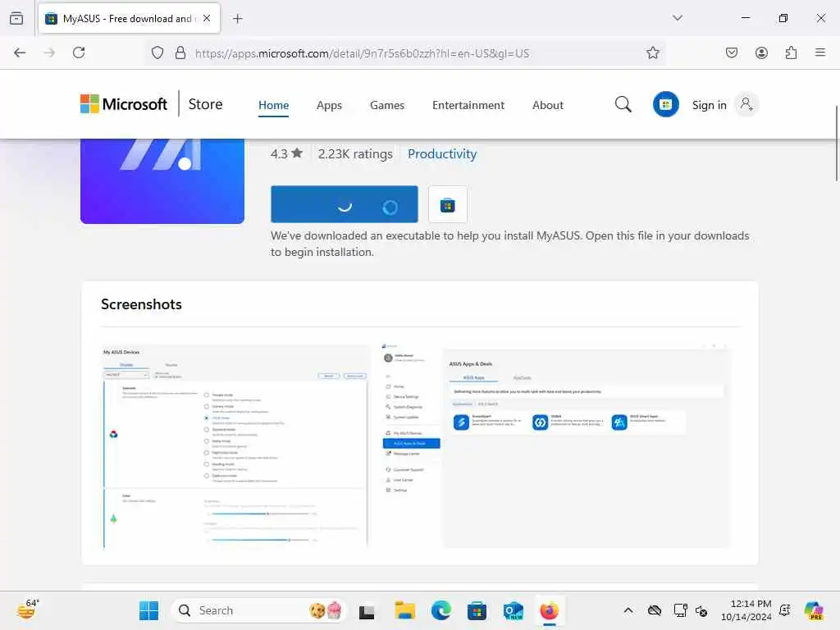Click the Microsoft logo
Image resolution: width=840 pixels, height=630 pixels.
[x=124, y=104]
